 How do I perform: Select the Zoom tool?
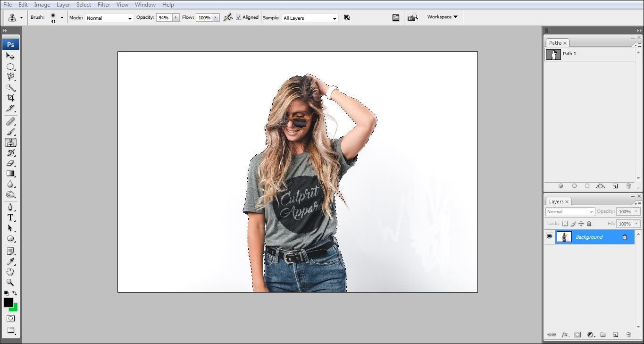(10, 282)
